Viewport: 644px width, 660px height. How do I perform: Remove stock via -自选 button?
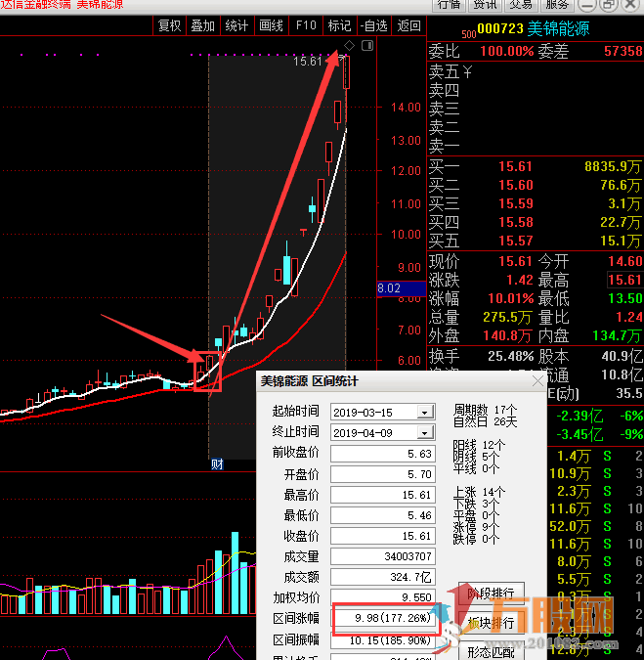point(374,25)
